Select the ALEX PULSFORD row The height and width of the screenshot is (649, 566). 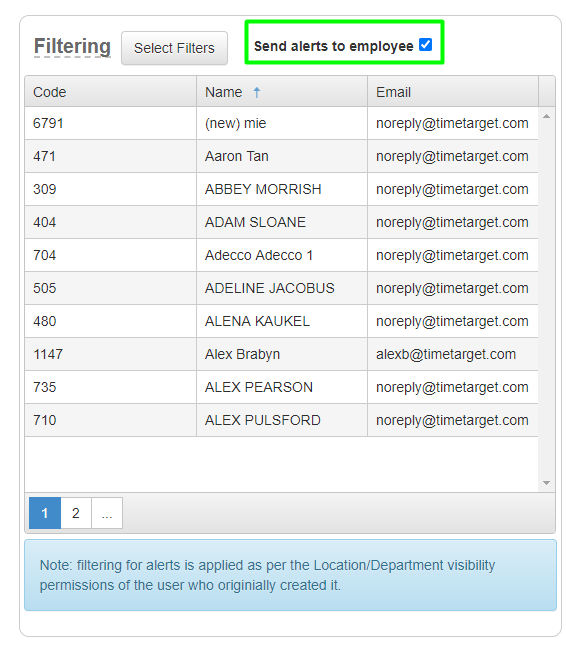282,420
